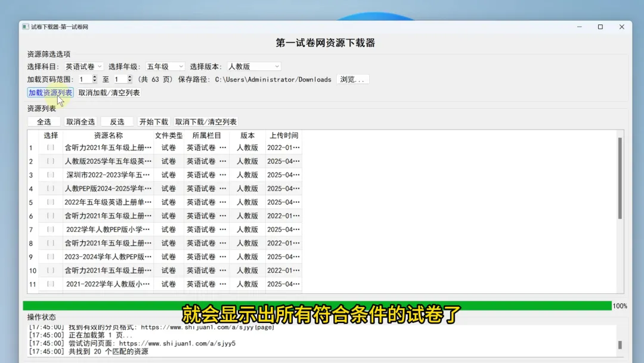
Task: Open the 选择科目 subject dropdown
Action: [83, 67]
